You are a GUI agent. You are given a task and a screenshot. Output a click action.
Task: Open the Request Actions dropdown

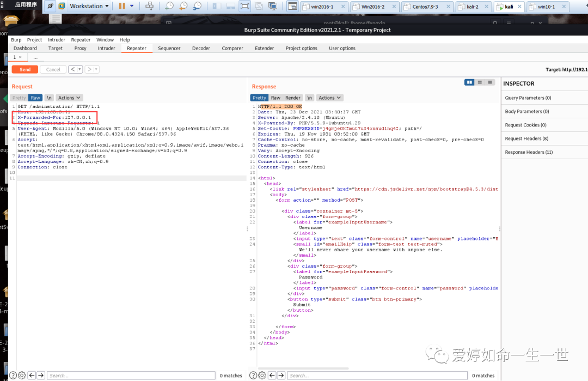(69, 98)
